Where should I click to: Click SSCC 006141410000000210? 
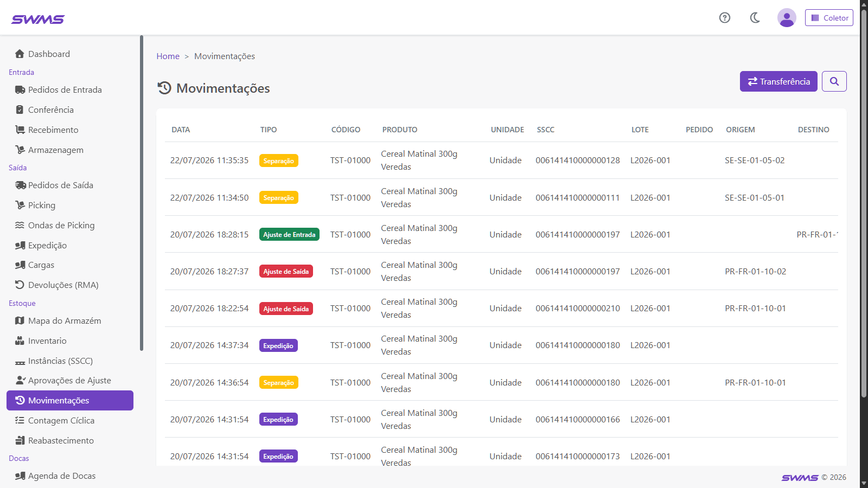click(578, 308)
